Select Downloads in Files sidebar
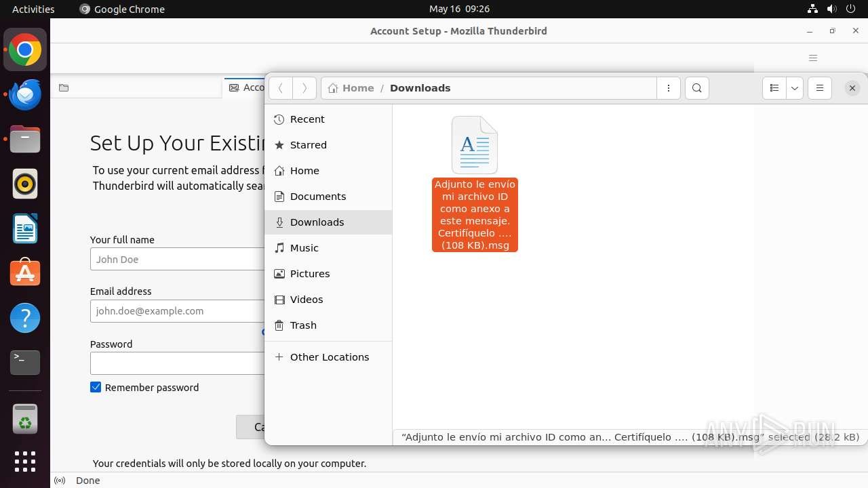The width and height of the screenshot is (868, 488). coord(328,222)
